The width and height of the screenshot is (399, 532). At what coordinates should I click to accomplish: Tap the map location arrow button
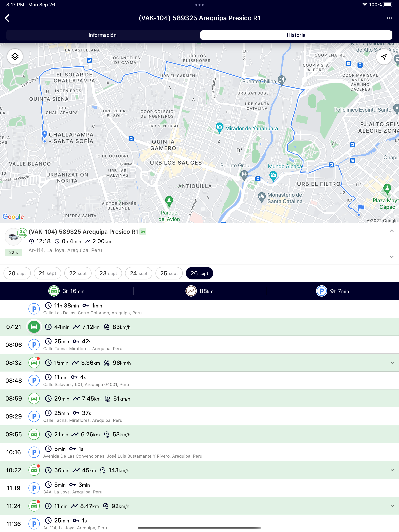pos(384,57)
